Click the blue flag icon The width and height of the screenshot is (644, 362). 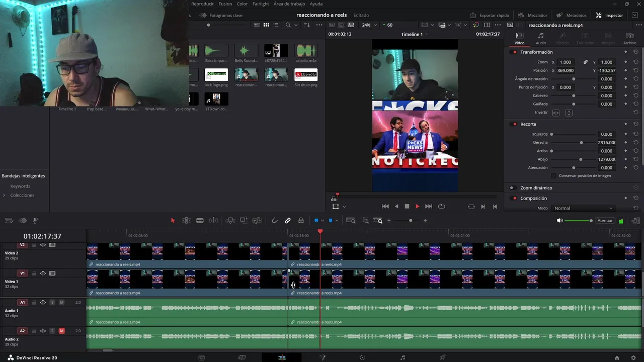(316, 220)
